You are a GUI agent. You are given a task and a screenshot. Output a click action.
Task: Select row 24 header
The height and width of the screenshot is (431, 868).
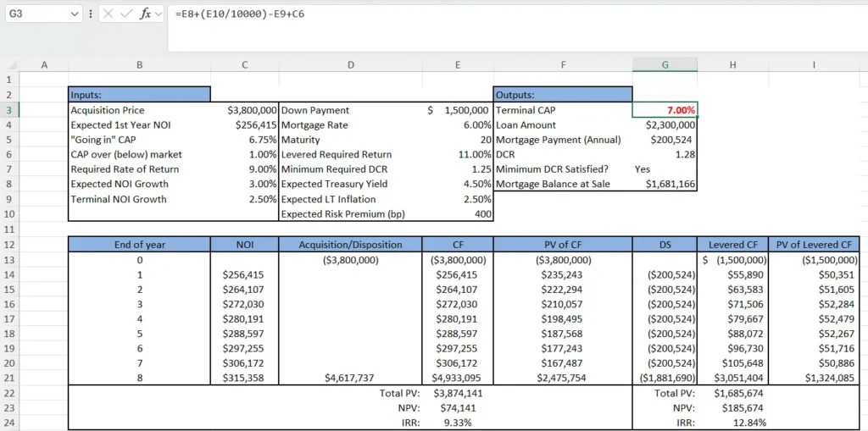[9, 423]
